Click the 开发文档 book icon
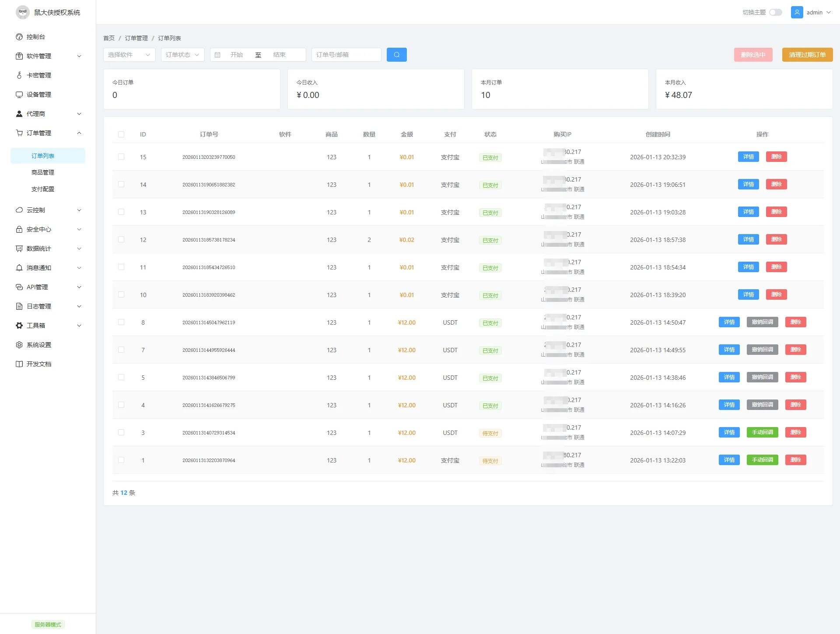Viewport: 840px width, 634px height. point(19,364)
